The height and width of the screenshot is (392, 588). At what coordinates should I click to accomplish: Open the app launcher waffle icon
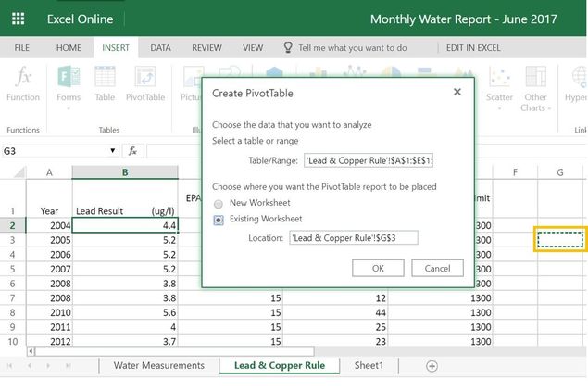tap(18, 19)
